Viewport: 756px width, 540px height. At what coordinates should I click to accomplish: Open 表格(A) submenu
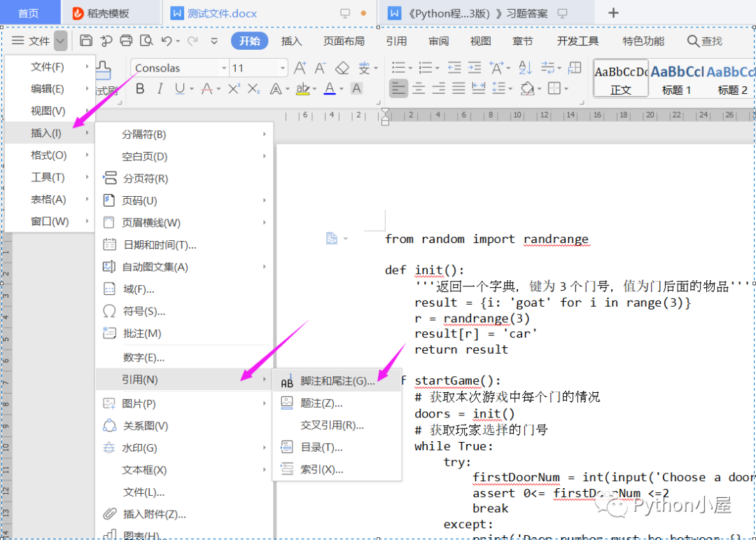tap(50, 200)
